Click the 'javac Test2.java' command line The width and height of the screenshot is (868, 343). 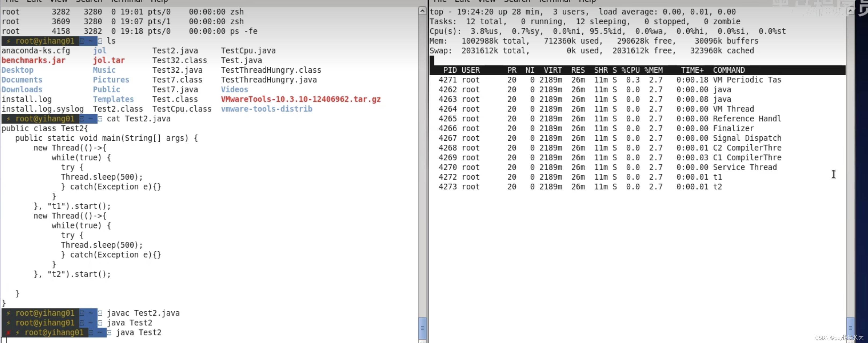click(143, 313)
